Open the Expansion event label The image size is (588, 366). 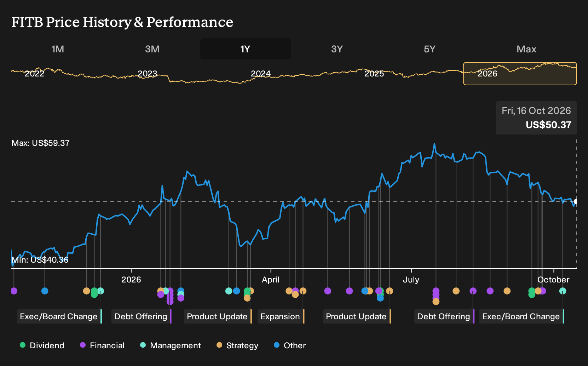281,316
